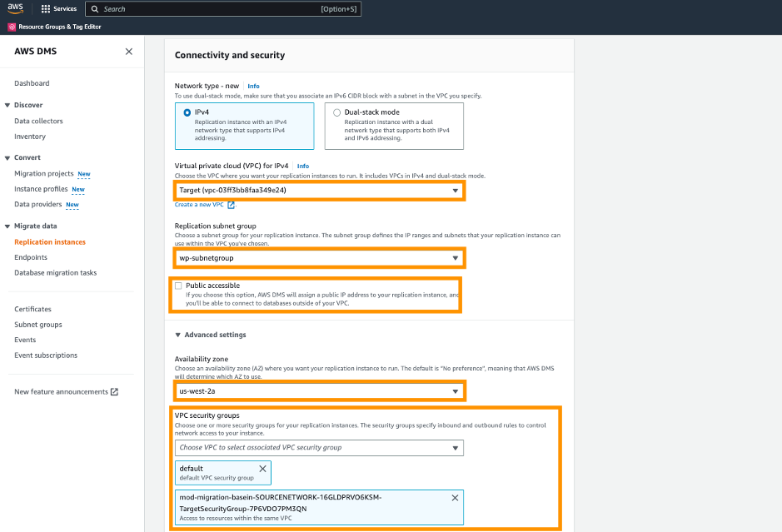This screenshot has width=782, height=532.
Task: Enable the Public accessible checkbox
Action: pos(178,286)
